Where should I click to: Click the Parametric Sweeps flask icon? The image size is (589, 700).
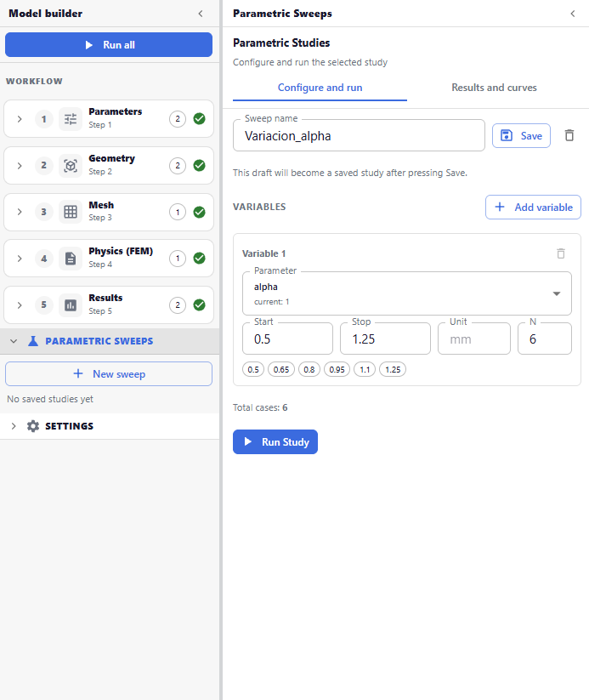33,341
